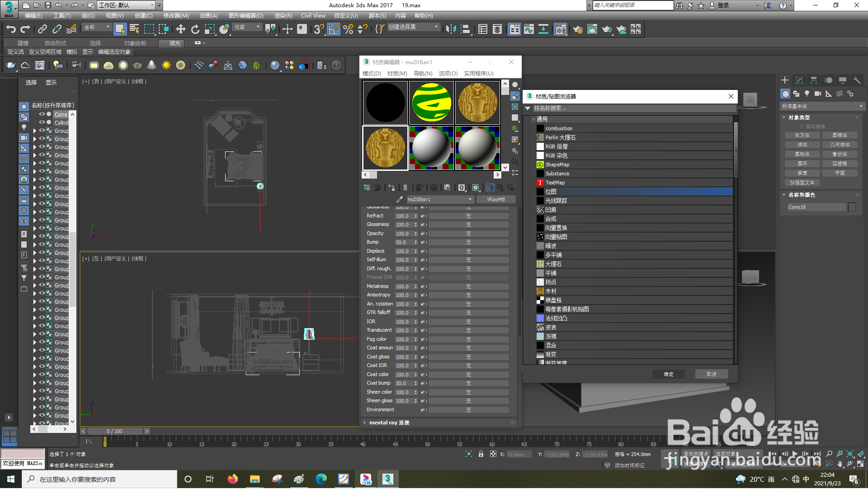Expand the mental ray 连接 rollout
The width and height of the screenshot is (868, 489).
pos(389,423)
